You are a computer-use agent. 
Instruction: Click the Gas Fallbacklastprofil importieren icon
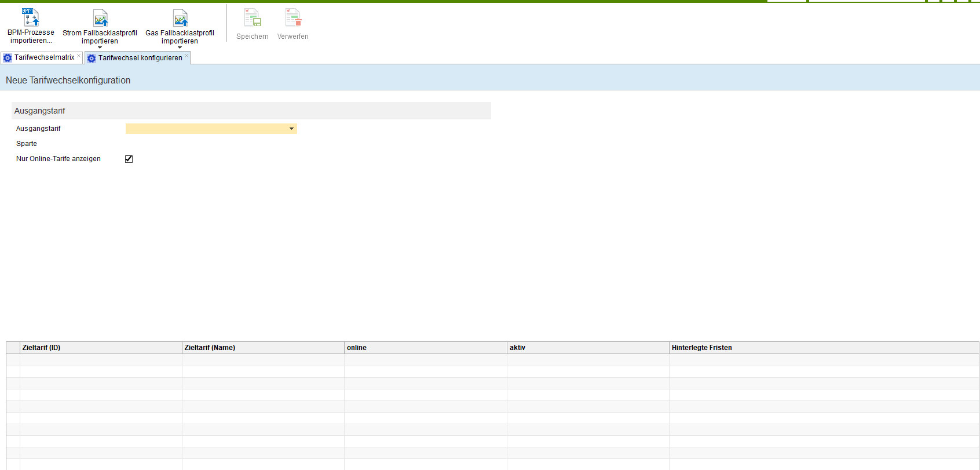point(181,19)
